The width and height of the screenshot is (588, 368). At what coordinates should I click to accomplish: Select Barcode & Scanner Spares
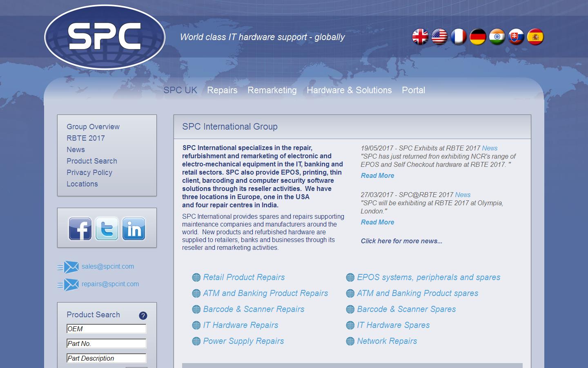pyautogui.click(x=406, y=310)
